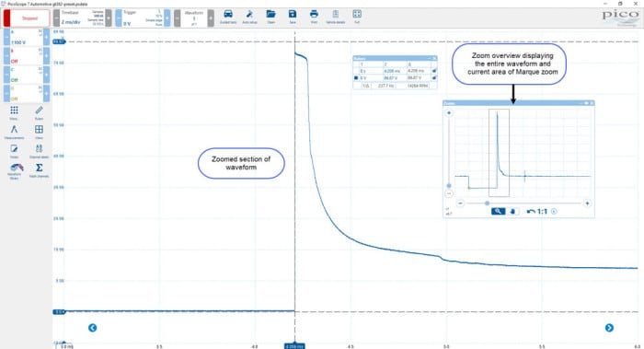Print the capture with the printer icon
The height and width of the screenshot is (349, 644).
pyautogui.click(x=314, y=17)
